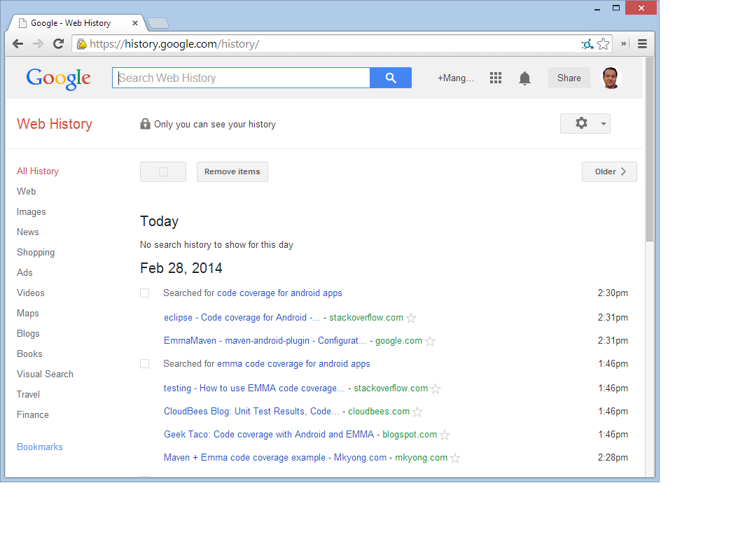
Task: Filter history by Travel
Action: pos(29,395)
